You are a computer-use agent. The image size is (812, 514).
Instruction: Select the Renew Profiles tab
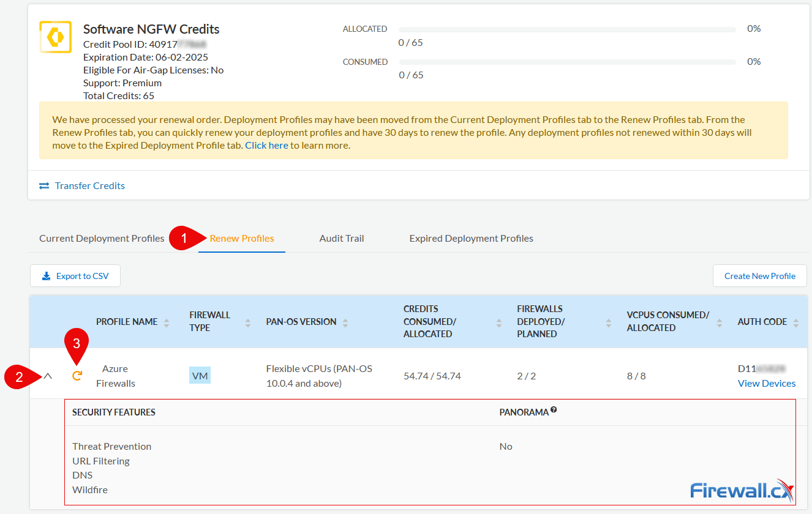[242, 239]
